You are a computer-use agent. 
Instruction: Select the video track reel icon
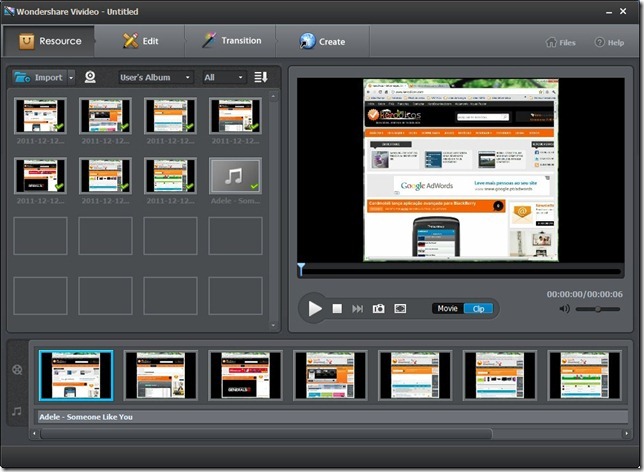pyautogui.click(x=17, y=370)
